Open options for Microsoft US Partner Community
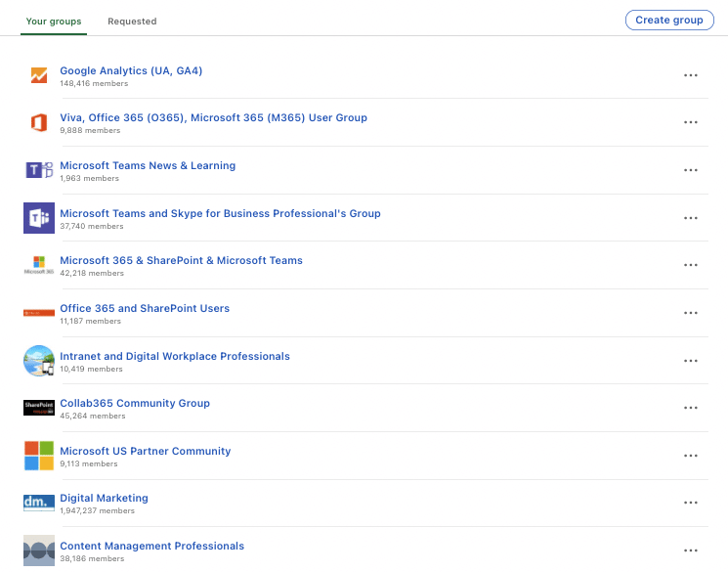 (x=691, y=456)
